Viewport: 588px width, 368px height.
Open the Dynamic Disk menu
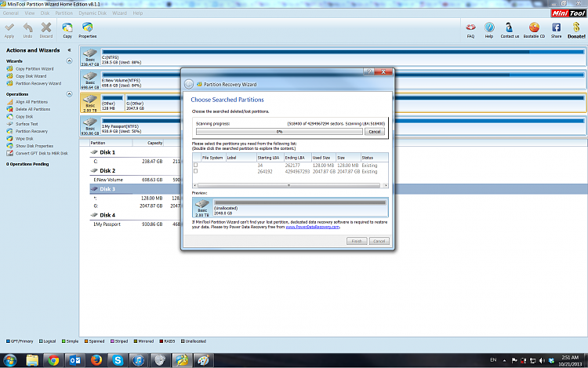[93, 13]
